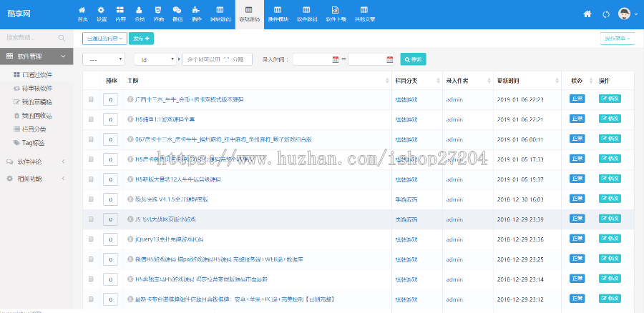Click the circle icon before jQuery13 row title

[130, 239]
